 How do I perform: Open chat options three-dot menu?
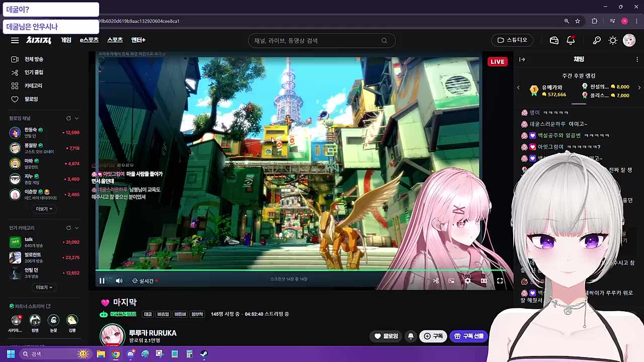pyautogui.click(x=637, y=59)
